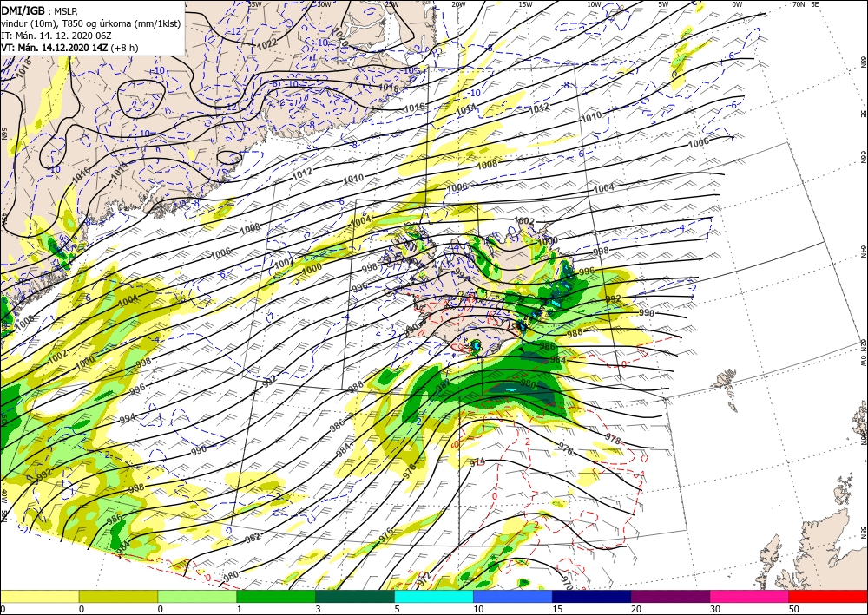
Task: Select the dark green legend swatch
Action: [355, 596]
